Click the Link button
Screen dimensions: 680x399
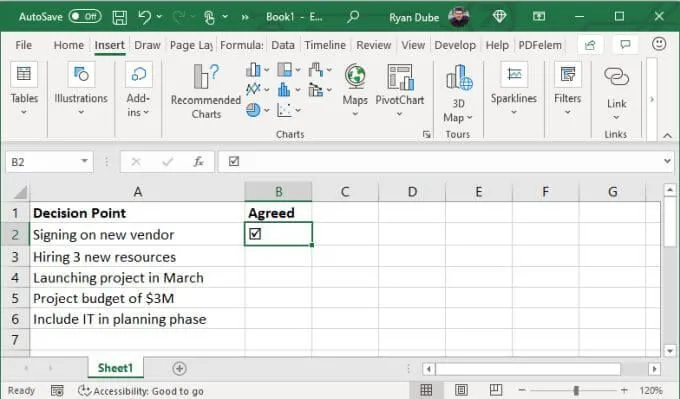coord(616,93)
